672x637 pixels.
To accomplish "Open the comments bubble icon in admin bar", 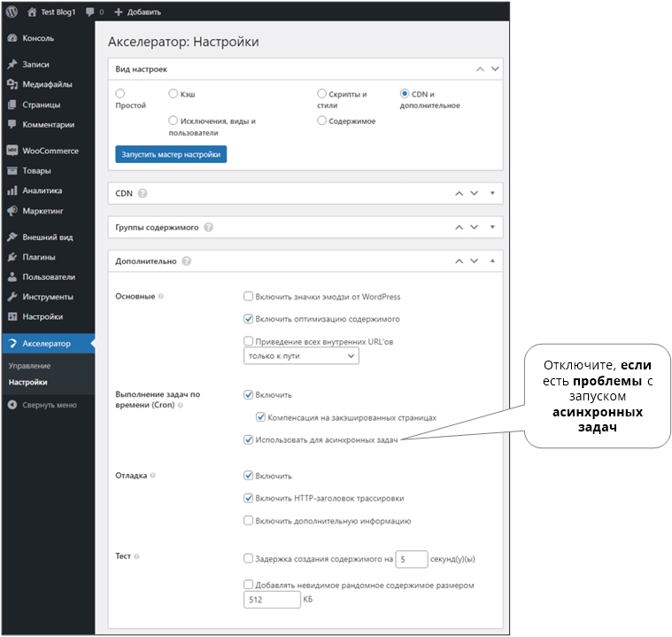I will click(x=90, y=12).
